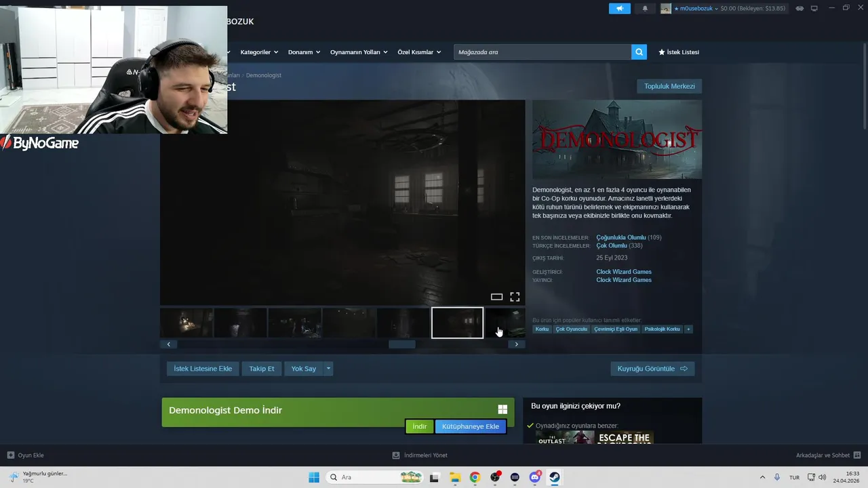This screenshot has width=868, height=488.
Task: Show hidden icons in system tray
Action: pos(762,477)
